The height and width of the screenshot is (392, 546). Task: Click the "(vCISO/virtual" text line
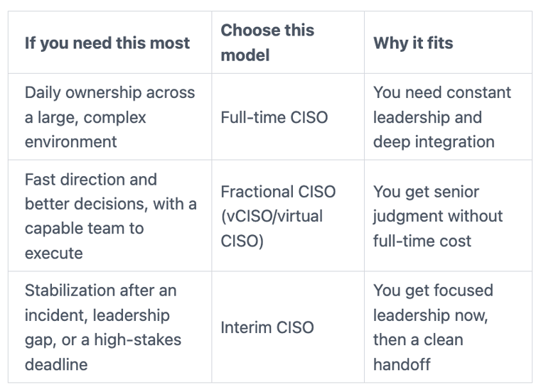coord(272,216)
